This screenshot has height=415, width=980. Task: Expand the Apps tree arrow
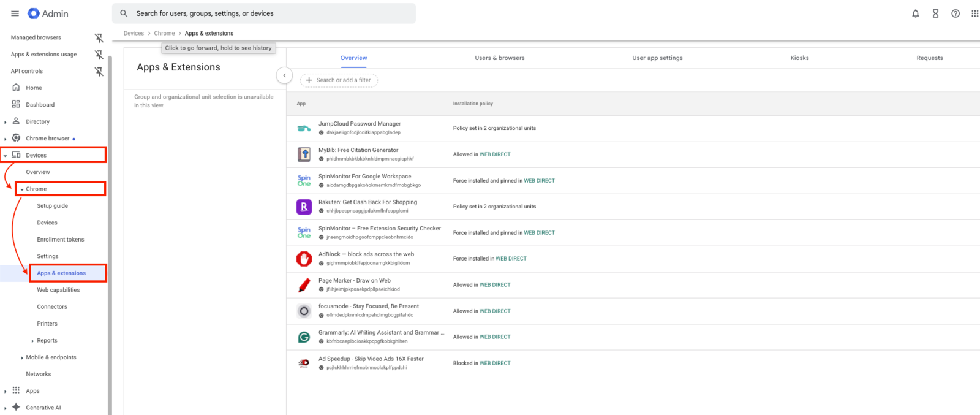coord(6,391)
